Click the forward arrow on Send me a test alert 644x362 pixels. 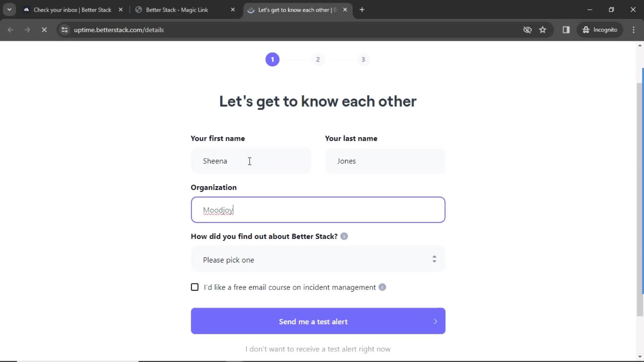[x=435, y=321]
